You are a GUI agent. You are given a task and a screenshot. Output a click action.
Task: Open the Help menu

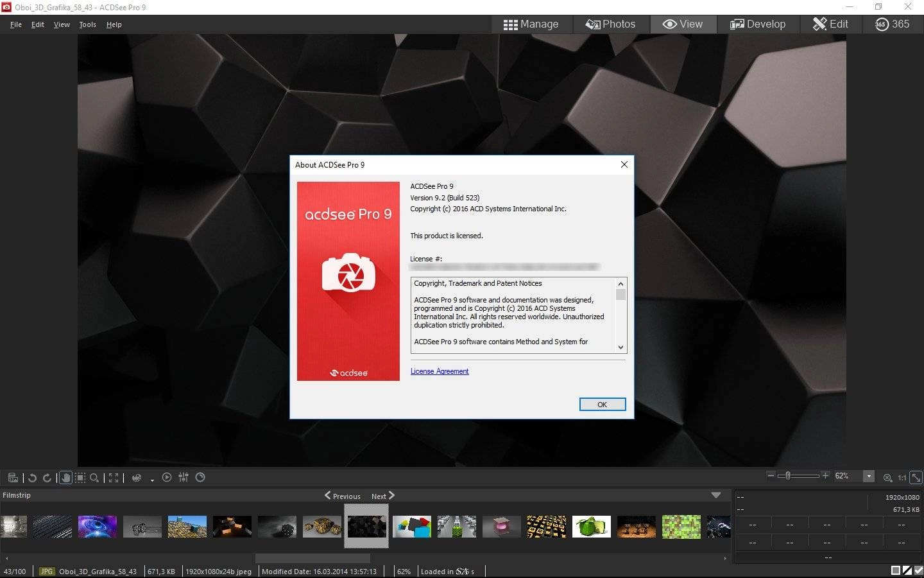[114, 24]
